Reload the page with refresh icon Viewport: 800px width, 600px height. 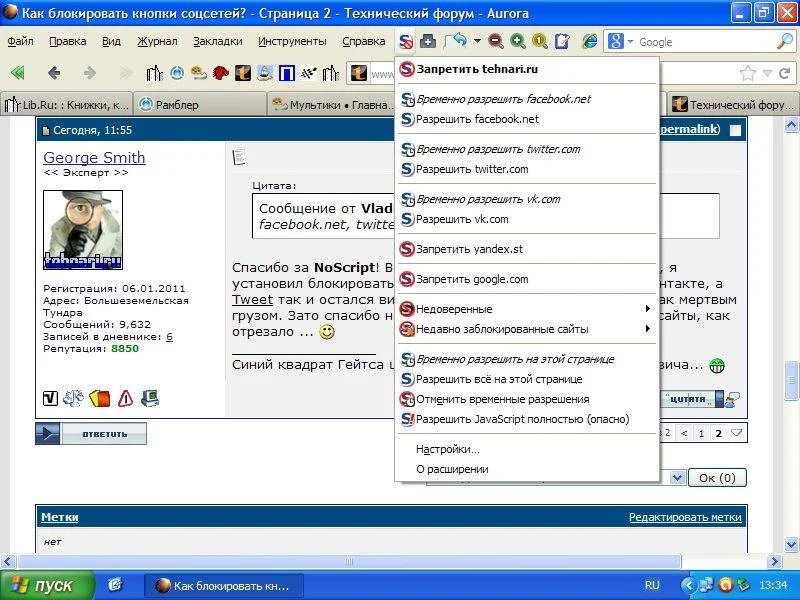(785, 73)
